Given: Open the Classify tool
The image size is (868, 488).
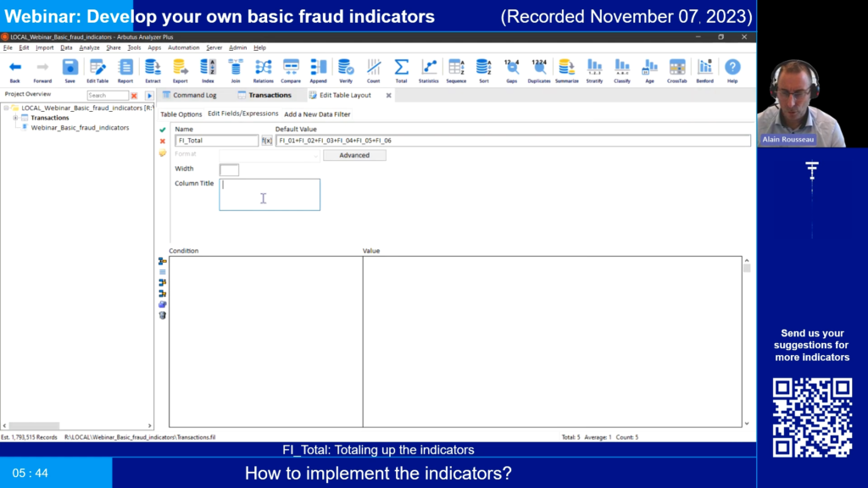Looking at the screenshot, I should tap(621, 71).
